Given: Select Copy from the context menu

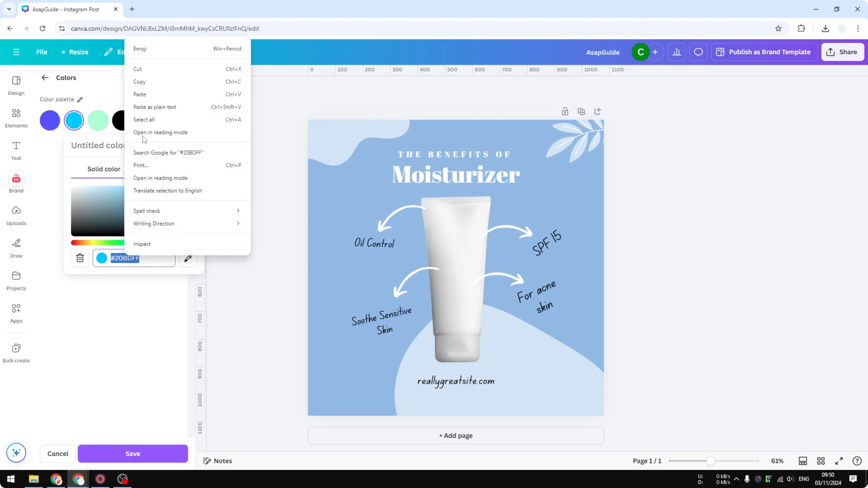Looking at the screenshot, I should coord(139,82).
